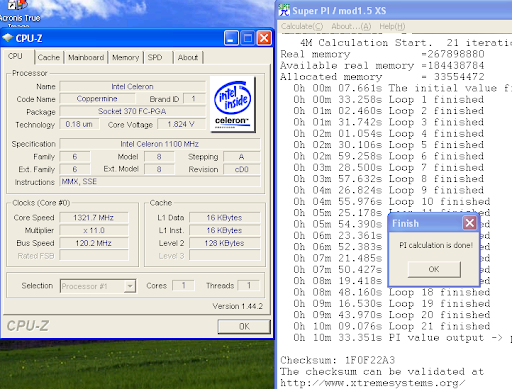Click OK in the Finish dialog
This screenshot has height=389, width=512.
point(434,269)
